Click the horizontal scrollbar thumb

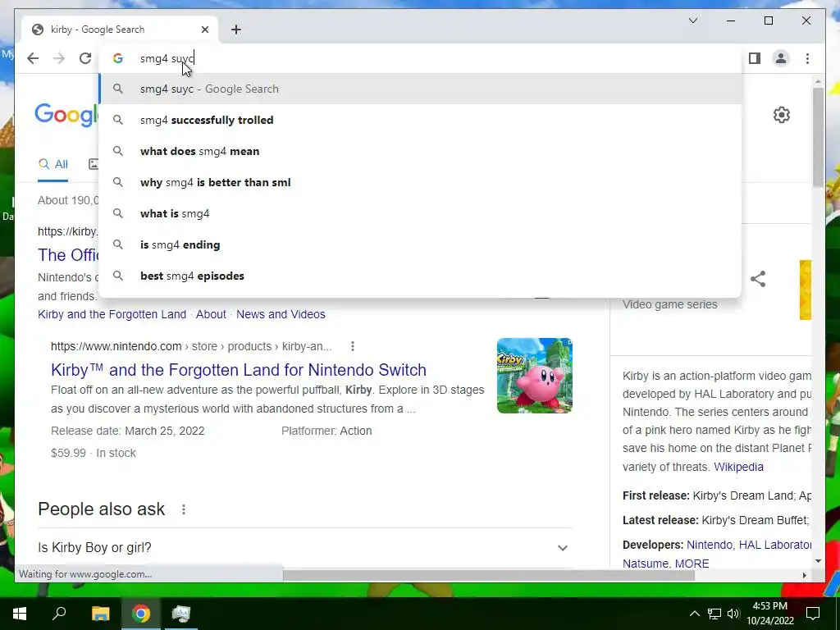tap(489, 575)
